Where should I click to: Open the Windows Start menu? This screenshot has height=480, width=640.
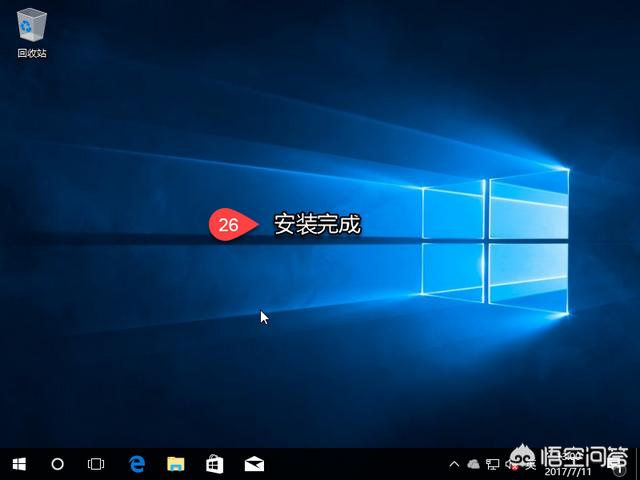[19, 464]
